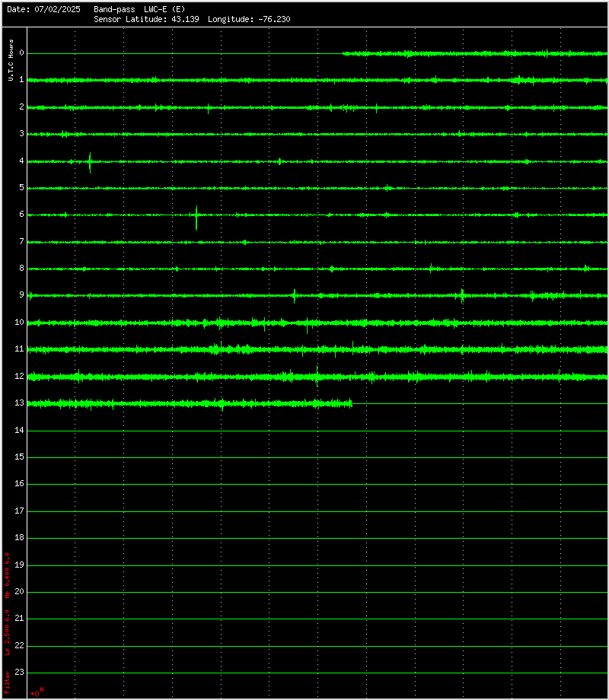Click hour label "18" on the axis

tap(19, 537)
